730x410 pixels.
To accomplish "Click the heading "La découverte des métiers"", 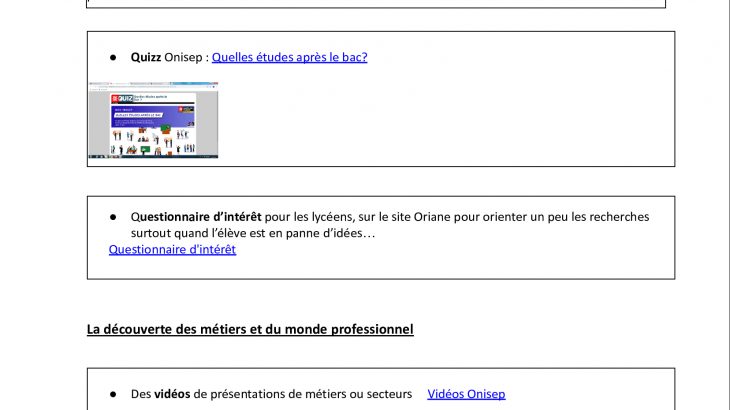I will 250,329.
